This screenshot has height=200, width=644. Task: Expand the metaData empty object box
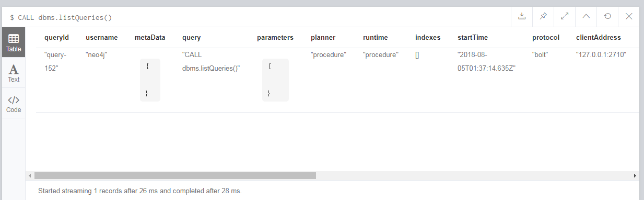click(150, 80)
